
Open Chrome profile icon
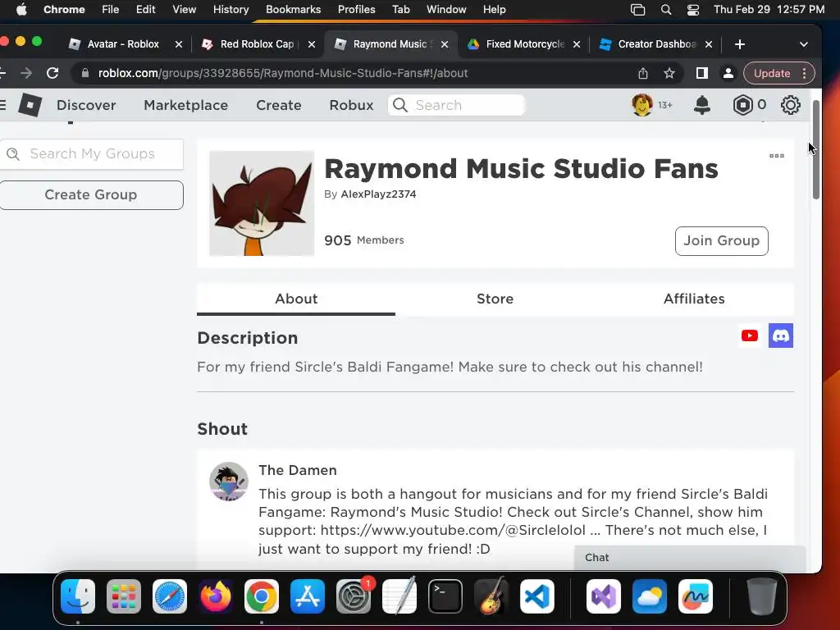(728, 73)
